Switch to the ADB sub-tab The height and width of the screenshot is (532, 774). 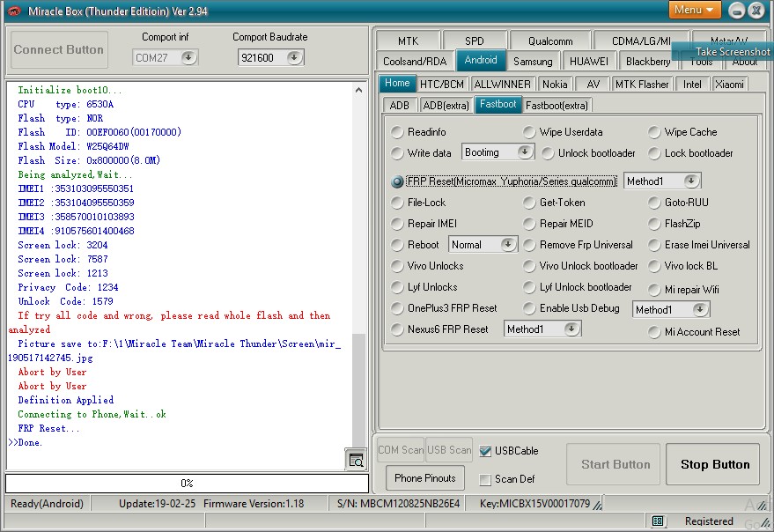pyautogui.click(x=400, y=105)
